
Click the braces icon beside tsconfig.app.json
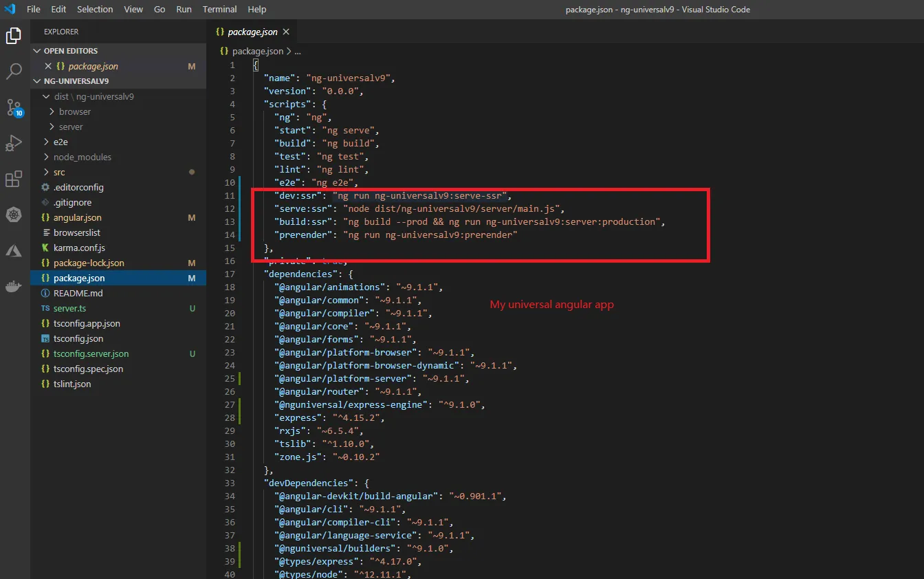coord(45,324)
